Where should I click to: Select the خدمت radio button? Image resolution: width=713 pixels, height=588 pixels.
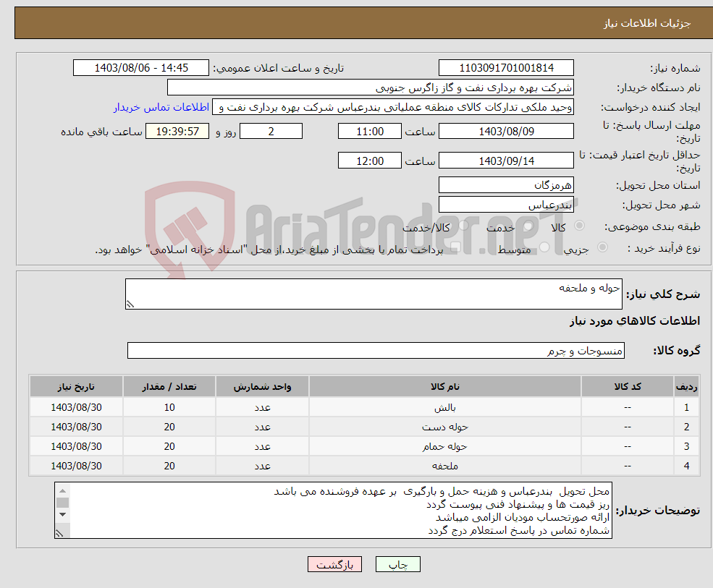528,226
